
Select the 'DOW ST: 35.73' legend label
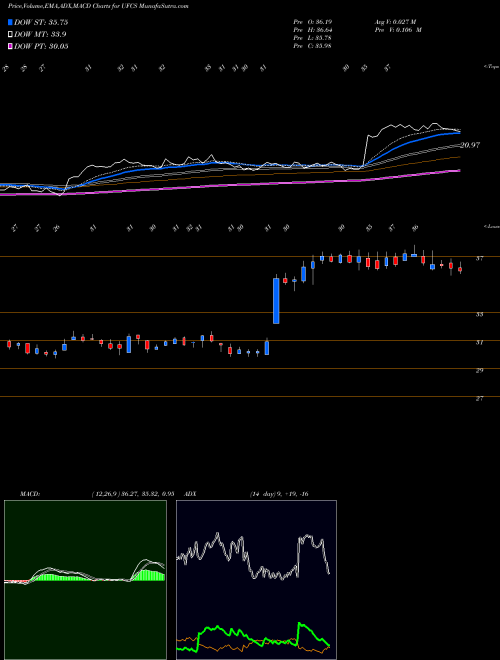point(41,22)
